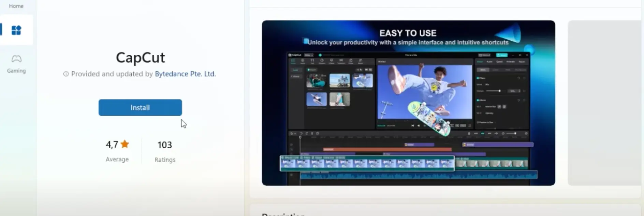Select the Apps icon in sidebar
The image size is (644, 216).
[16, 30]
